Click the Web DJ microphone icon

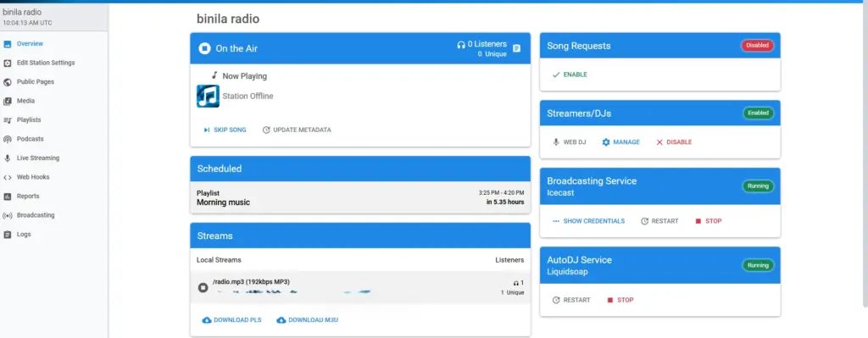pyautogui.click(x=556, y=142)
